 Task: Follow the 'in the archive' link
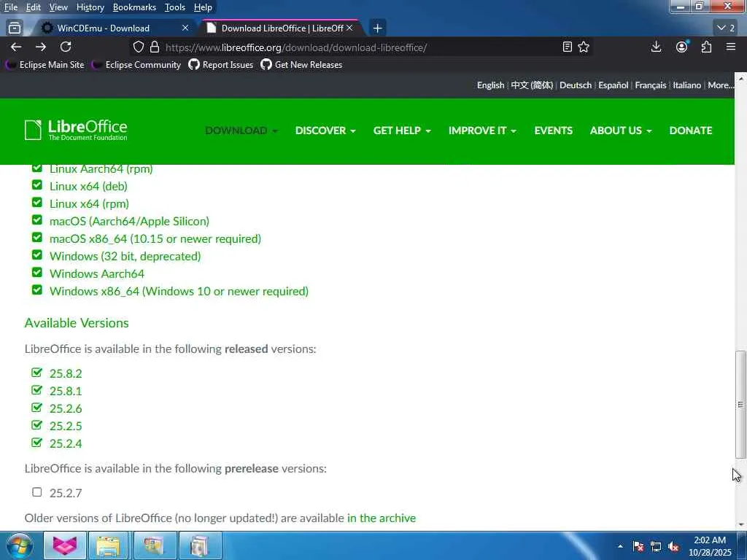[x=381, y=518]
